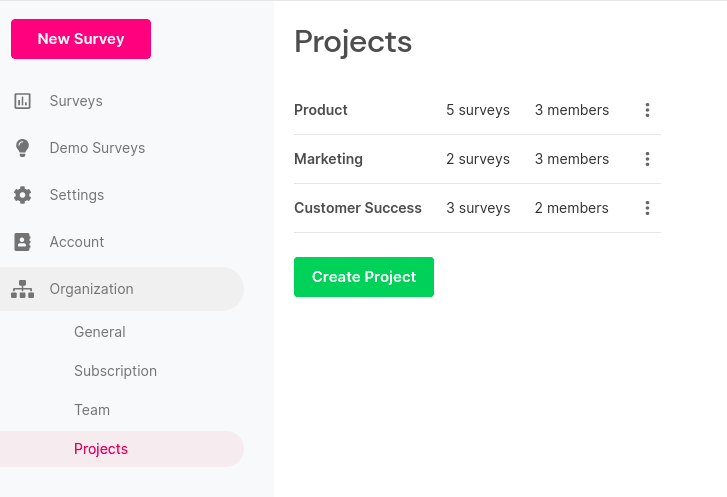Click the green Create Project button

[364, 277]
